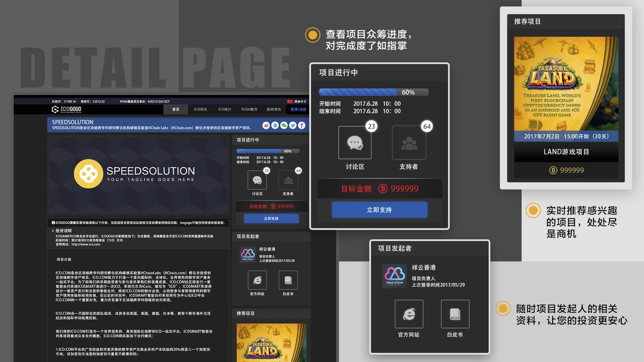This screenshot has height=362, width=644.
Task: Click the 60% progress bar in the webpage sidebar
Action: tap(268, 151)
